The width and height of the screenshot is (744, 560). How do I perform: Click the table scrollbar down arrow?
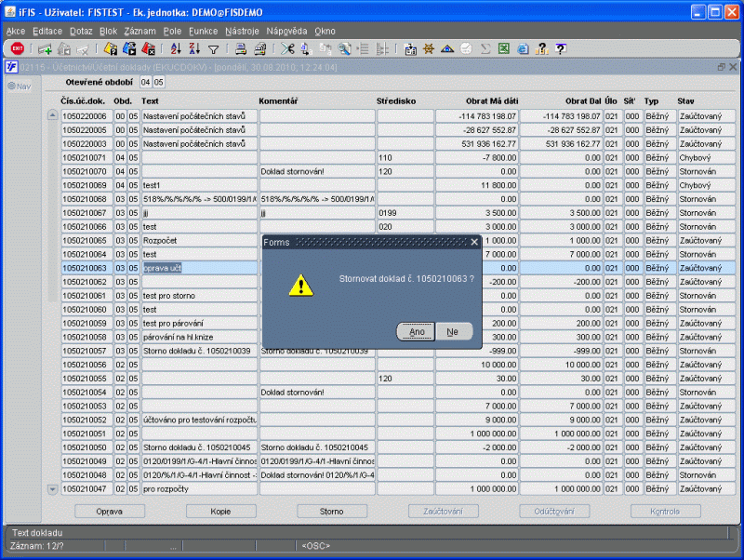(x=52, y=488)
